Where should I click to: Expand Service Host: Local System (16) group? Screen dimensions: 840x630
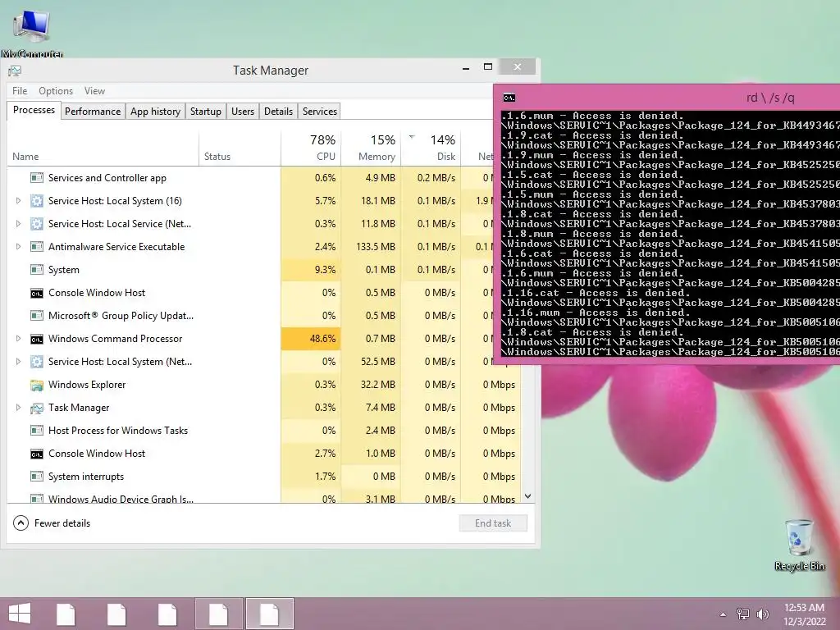pyautogui.click(x=18, y=201)
